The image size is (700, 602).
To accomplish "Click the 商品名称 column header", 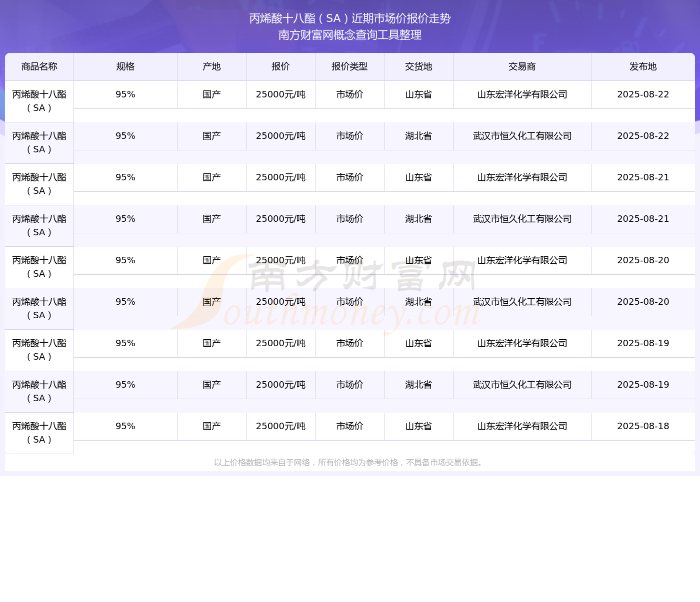I will tap(39, 66).
